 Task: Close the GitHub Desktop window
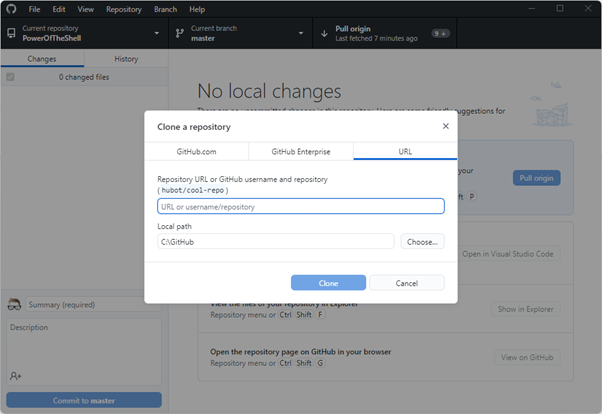(x=588, y=8)
